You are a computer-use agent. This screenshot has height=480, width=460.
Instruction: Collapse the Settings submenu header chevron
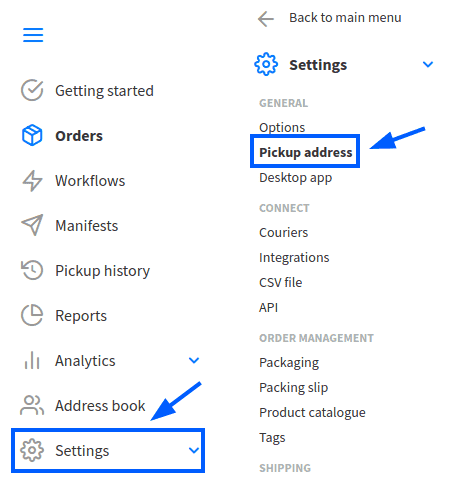coord(428,64)
